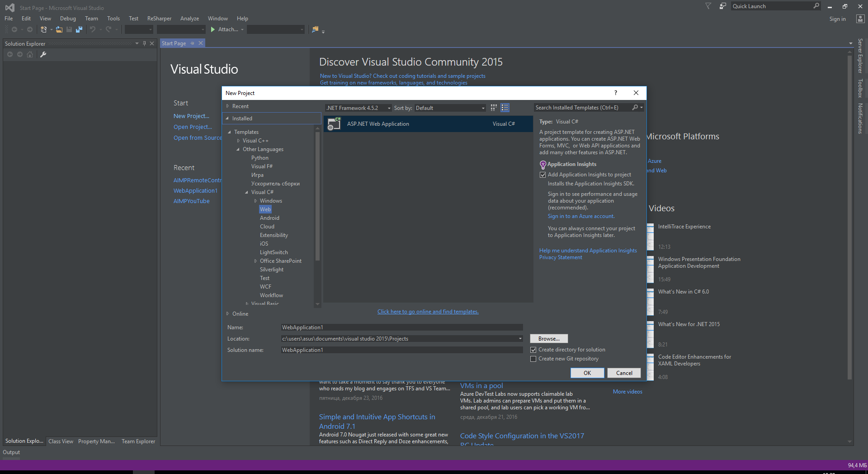Click the Browse... button
Screen dimensions: 868x474
549,339
